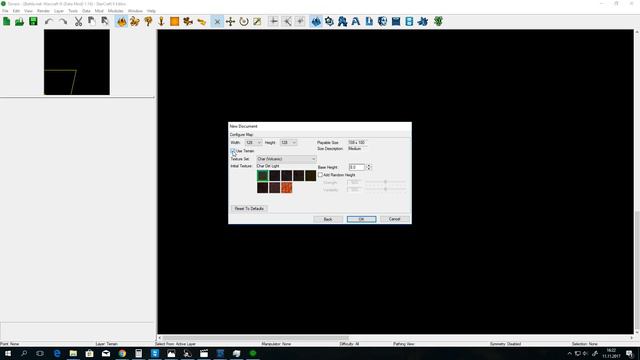This screenshot has height=360, width=640.
Task: Open the Edit menu
Action: click(x=16, y=11)
